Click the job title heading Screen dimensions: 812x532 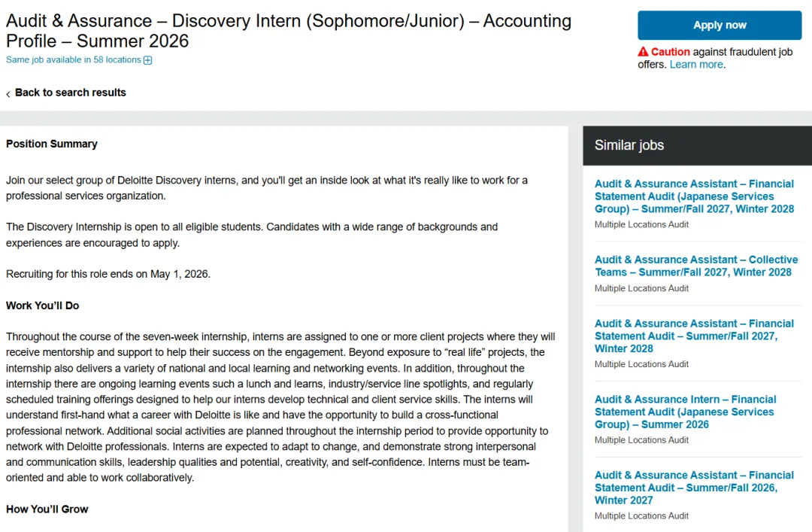289,31
